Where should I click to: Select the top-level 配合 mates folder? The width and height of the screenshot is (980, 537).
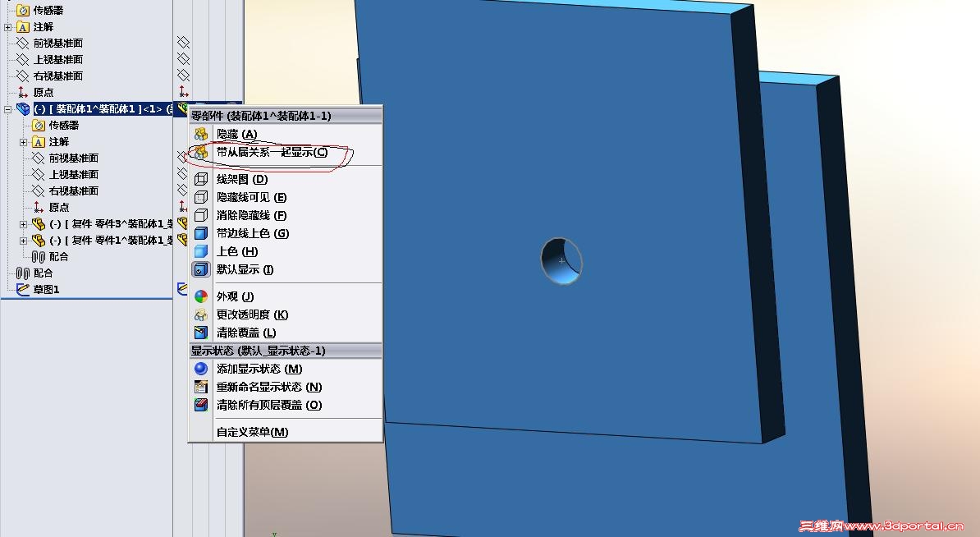coord(34,273)
